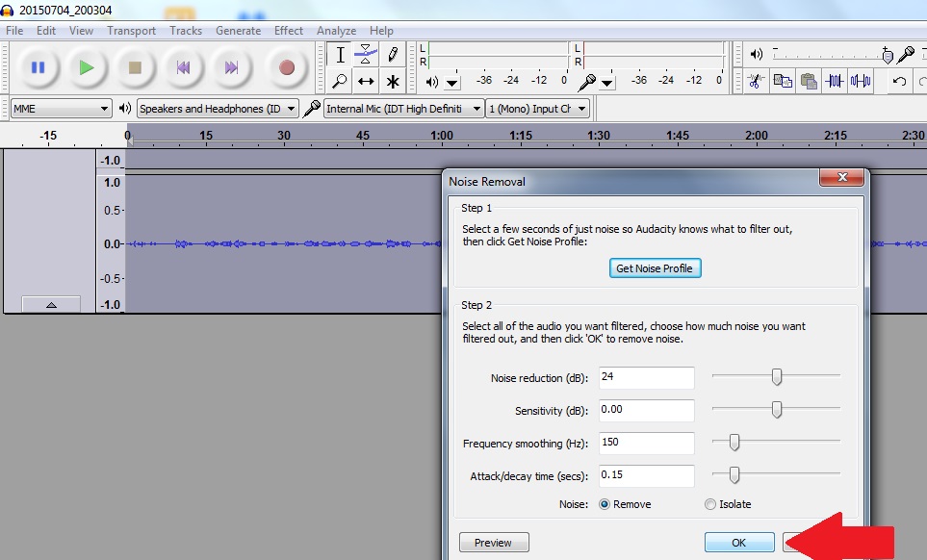Image resolution: width=927 pixels, height=560 pixels.
Task: Choose the Envelope tool
Action: [x=366, y=55]
